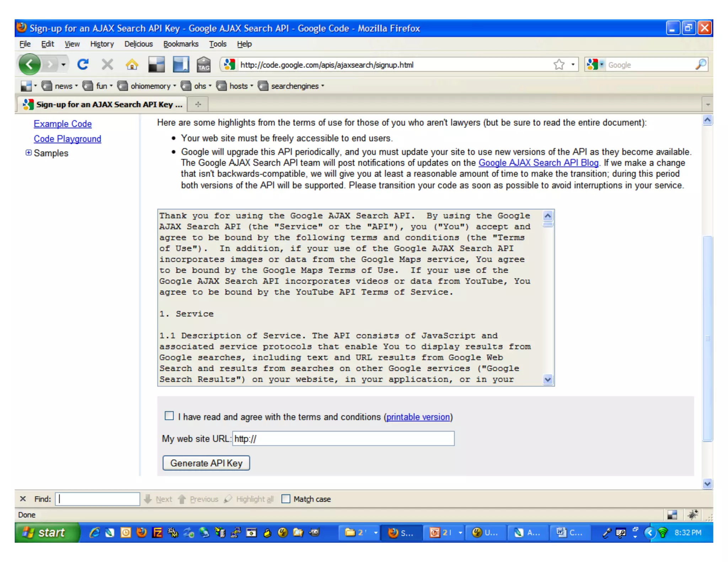Click the green Back navigation arrow

(x=30, y=65)
